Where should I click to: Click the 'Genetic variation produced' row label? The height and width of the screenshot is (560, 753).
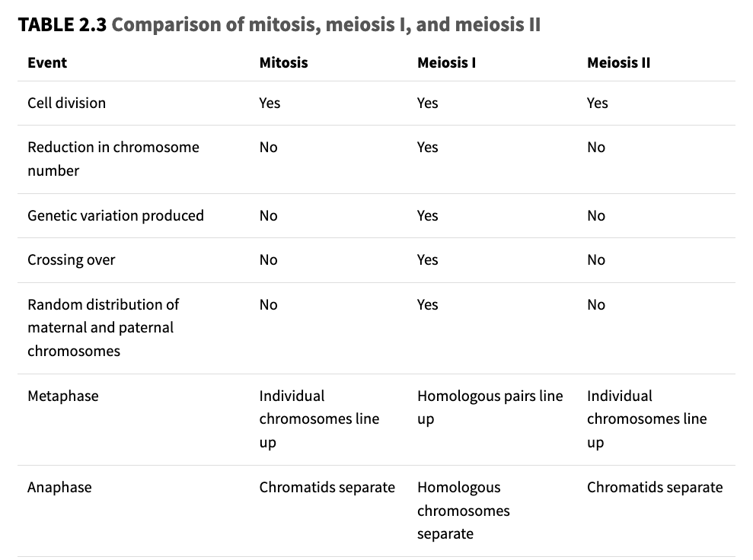[116, 215]
